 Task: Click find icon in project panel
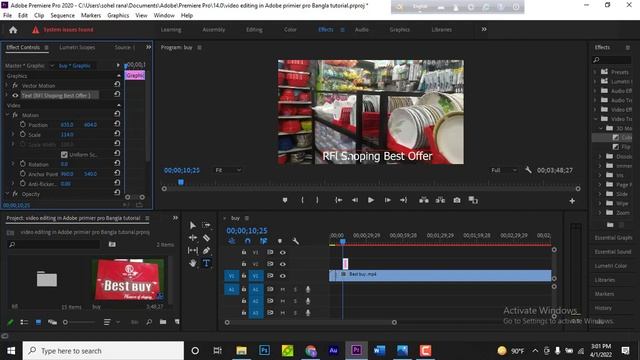click(149, 322)
